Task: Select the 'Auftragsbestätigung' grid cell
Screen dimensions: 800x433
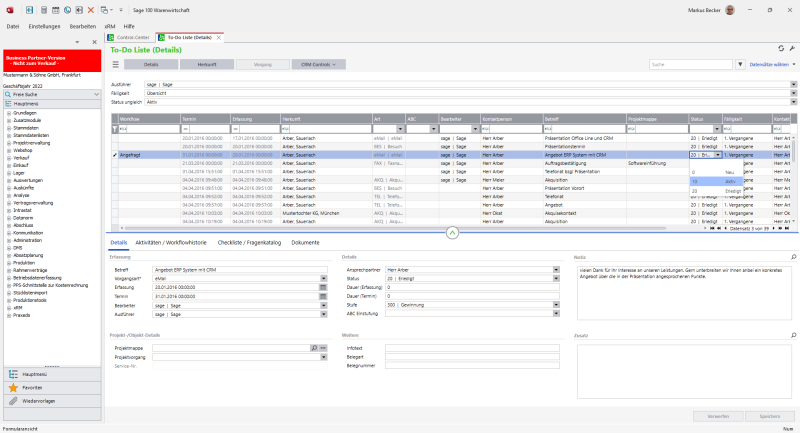Action: pyautogui.click(x=584, y=163)
